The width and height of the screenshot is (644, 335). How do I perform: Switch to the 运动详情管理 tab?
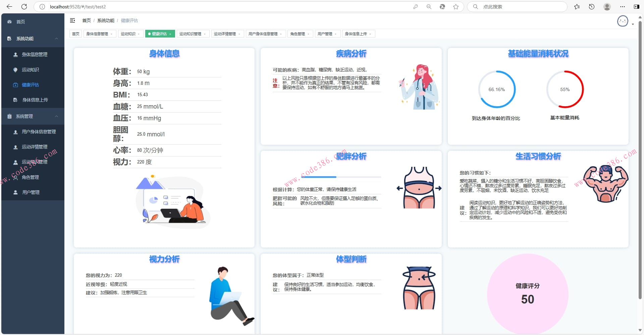pyautogui.click(x=225, y=33)
